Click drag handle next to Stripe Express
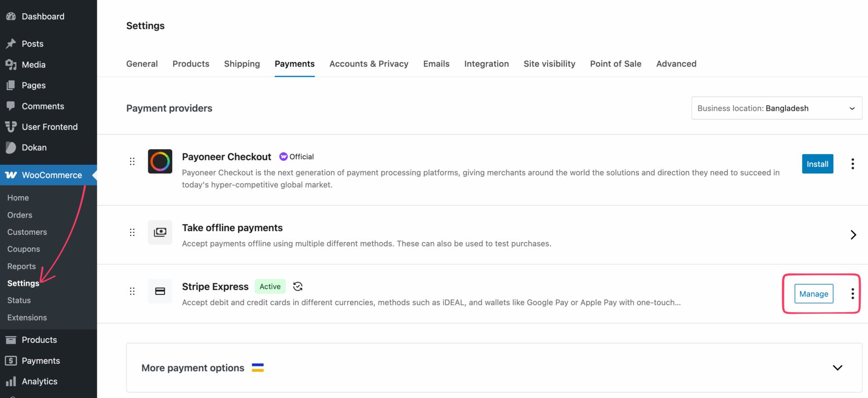The width and height of the screenshot is (868, 398). coord(132,291)
